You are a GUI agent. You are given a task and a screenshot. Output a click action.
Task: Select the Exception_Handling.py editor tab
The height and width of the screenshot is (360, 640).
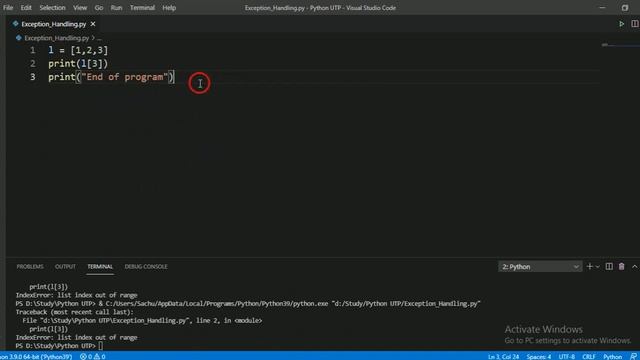pos(53,24)
